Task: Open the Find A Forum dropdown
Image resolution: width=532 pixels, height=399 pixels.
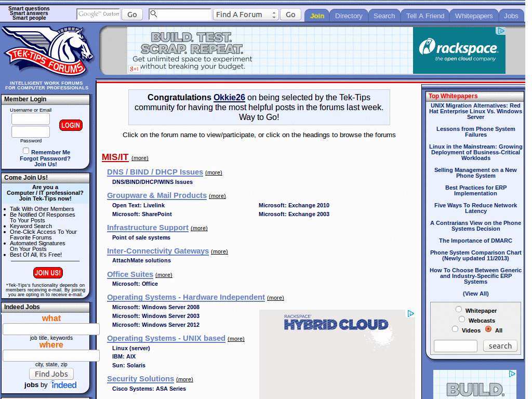Action: (246, 15)
